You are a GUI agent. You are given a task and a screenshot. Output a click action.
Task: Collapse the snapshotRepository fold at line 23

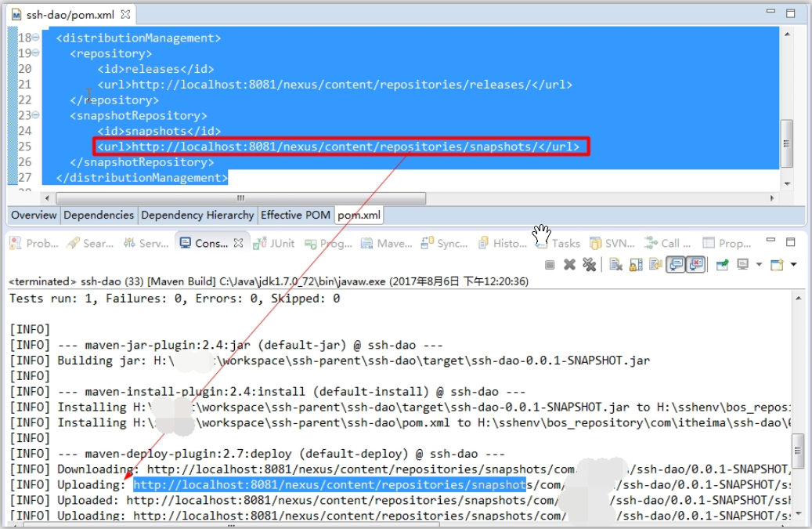click(x=36, y=115)
